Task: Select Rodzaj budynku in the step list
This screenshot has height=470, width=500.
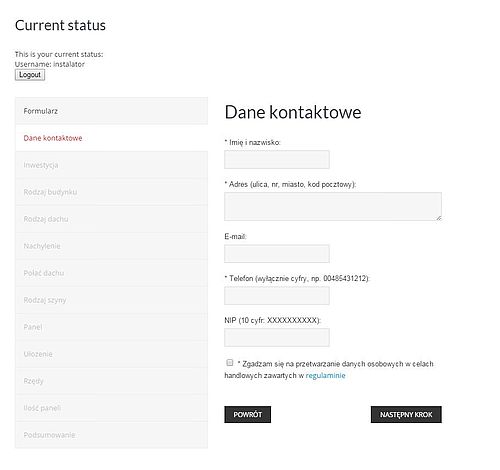Action: point(111,192)
